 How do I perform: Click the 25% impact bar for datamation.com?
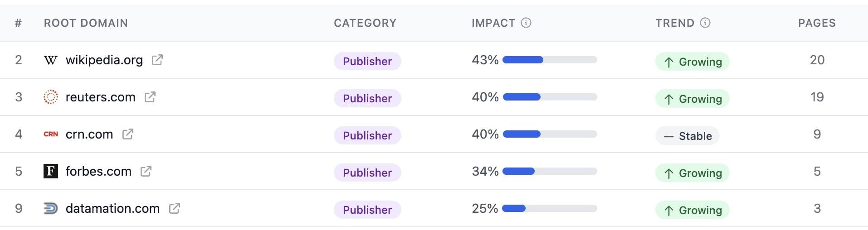click(x=550, y=208)
